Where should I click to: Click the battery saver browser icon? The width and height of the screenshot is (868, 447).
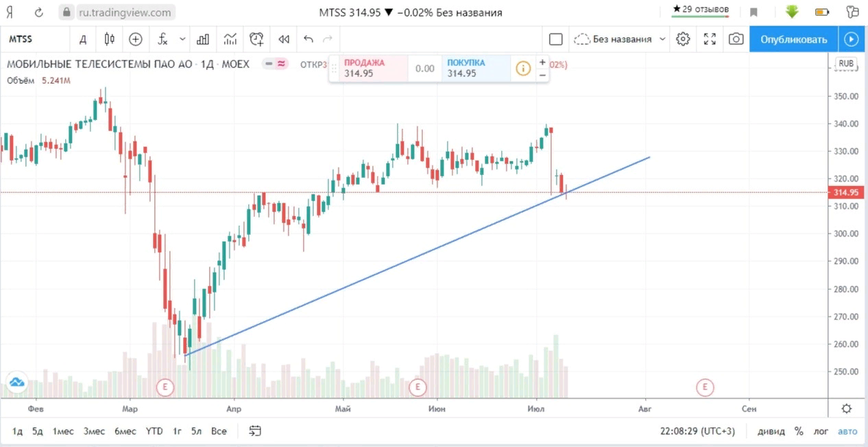coord(821,12)
